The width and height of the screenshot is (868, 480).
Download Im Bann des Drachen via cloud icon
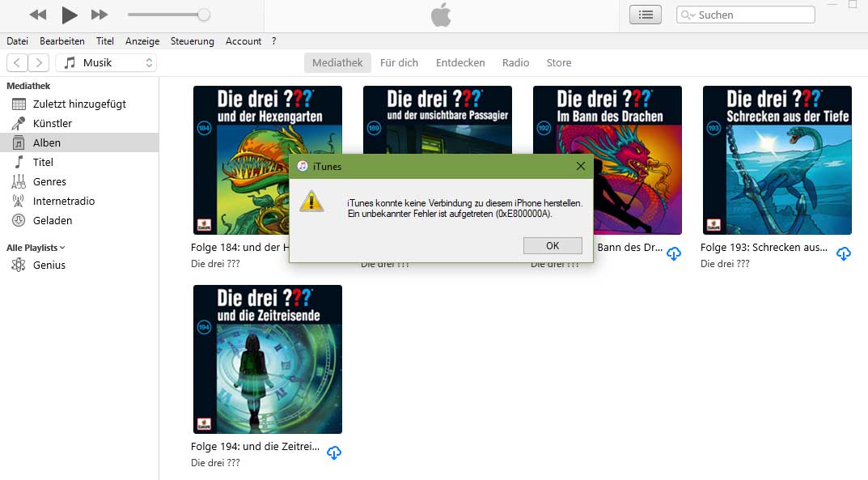click(x=674, y=253)
